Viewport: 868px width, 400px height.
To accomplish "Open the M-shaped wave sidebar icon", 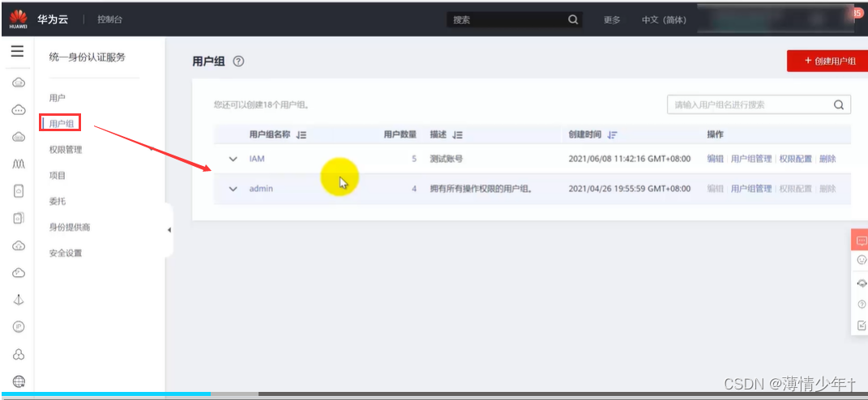I will pyautogui.click(x=19, y=164).
